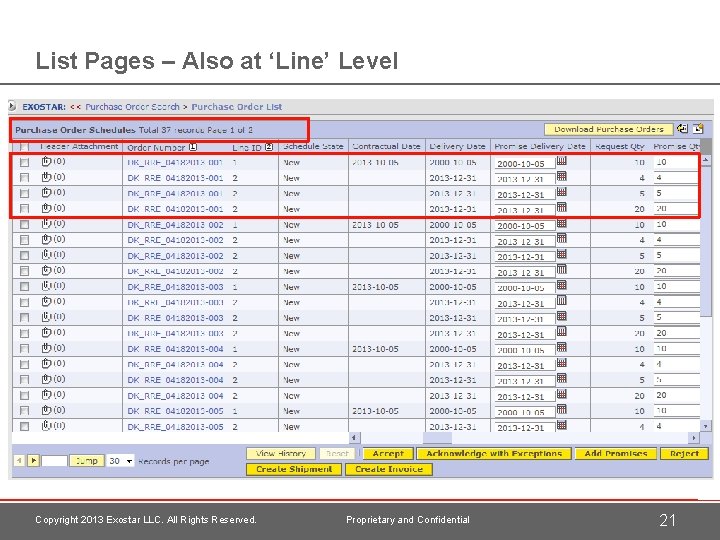Screen dimensions: 720x540
Task: Open order link DK_RRE_04182013-002 with line ID 1
Action: [175, 225]
